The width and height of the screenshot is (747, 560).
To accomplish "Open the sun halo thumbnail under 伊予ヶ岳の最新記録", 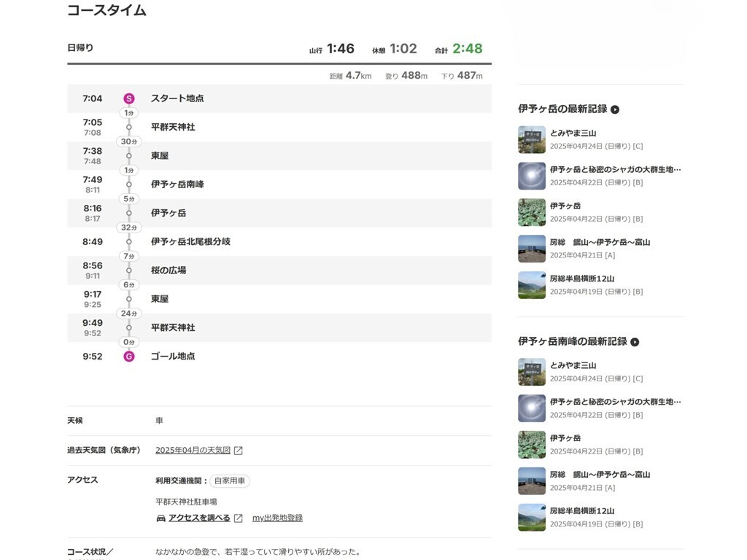I will 532,176.
